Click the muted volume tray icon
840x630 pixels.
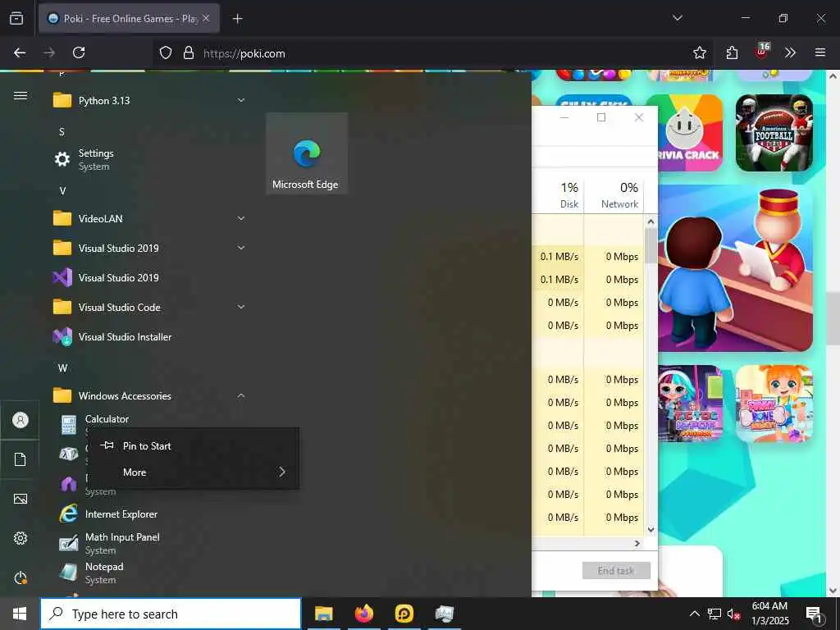point(733,614)
